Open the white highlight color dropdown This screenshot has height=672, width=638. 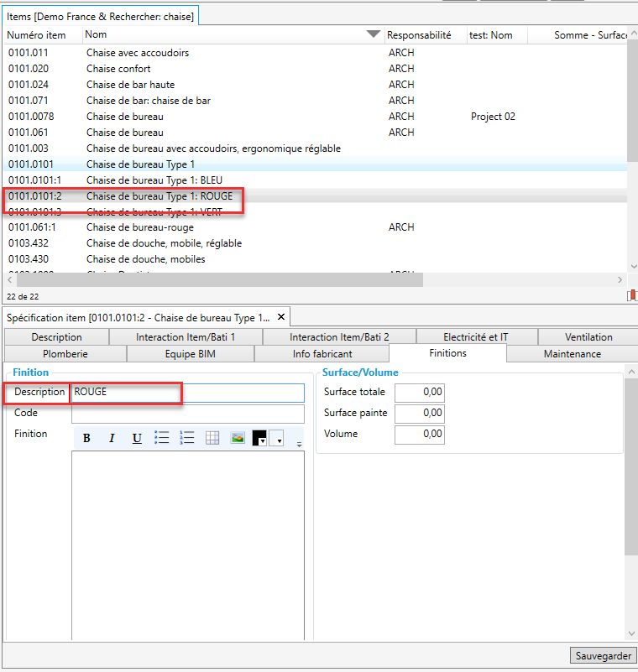click(x=276, y=439)
